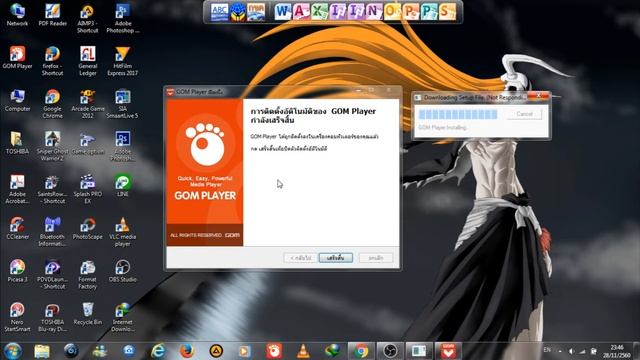Select the Picasa 3 desktop icon
Viewport: 640px width, 360px height.
coord(17,271)
